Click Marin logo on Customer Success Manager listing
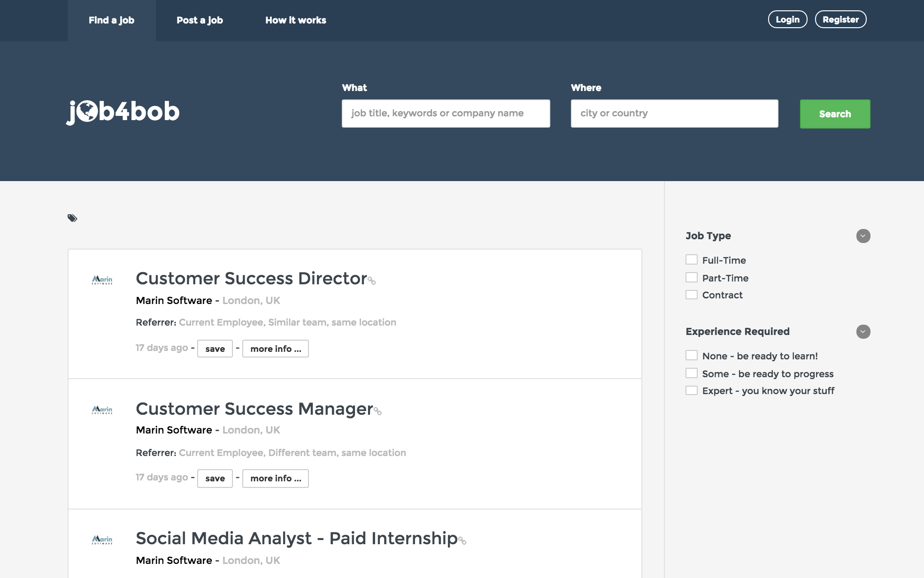The width and height of the screenshot is (924, 578). click(x=102, y=410)
